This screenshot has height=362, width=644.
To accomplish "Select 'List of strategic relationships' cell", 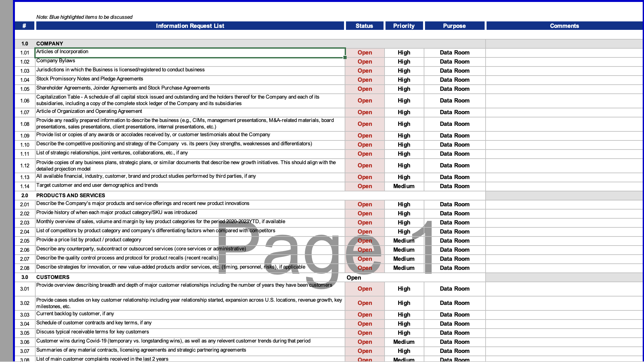I will [x=190, y=154].
